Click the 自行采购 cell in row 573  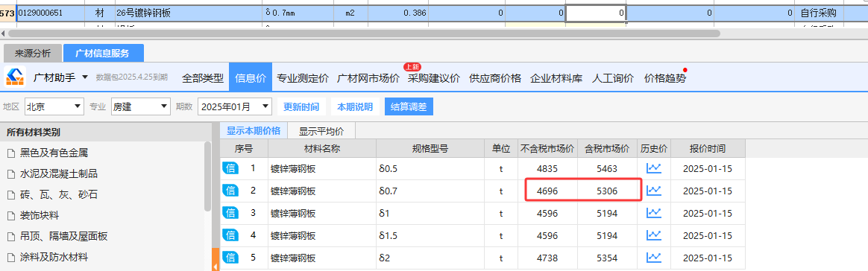(818, 13)
